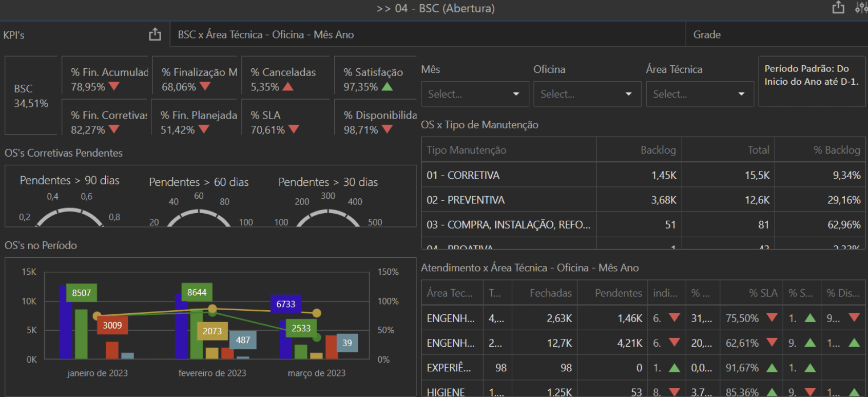Click the 29,16% backlog value
Screen dimensions: 868x397
pyautogui.click(x=844, y=200)
